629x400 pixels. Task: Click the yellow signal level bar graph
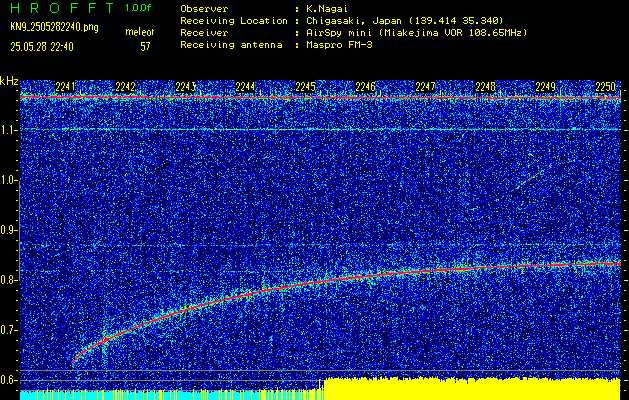472,388
